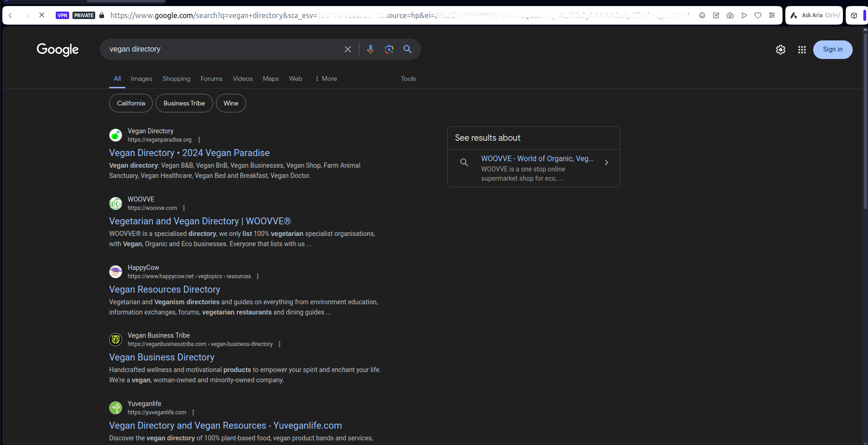This screenshot has height=445, width=868.
Task: Apply the California filter chip
Action: pyautogui.click(x=131, y=103)
